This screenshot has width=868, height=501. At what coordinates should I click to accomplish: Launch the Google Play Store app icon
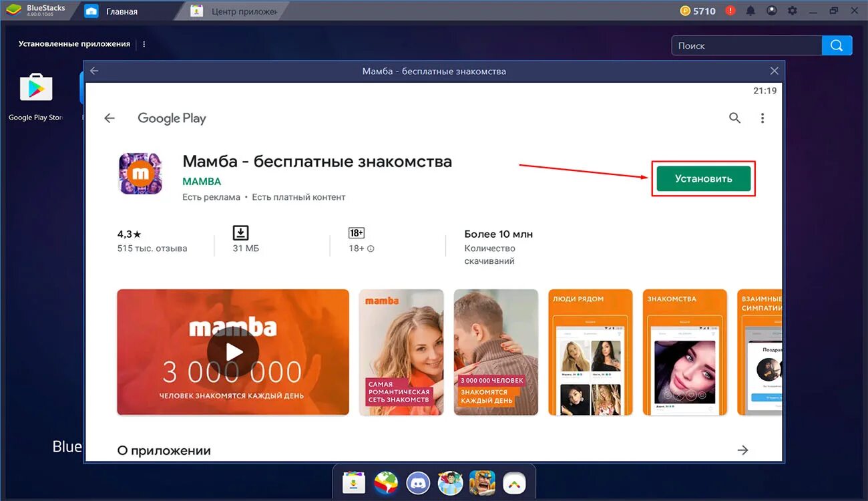pos(36,88)
